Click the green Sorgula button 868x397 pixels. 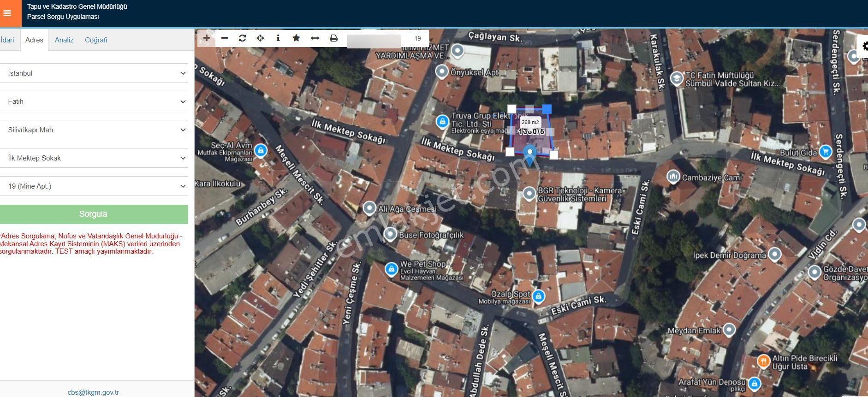tap(94, 214)
